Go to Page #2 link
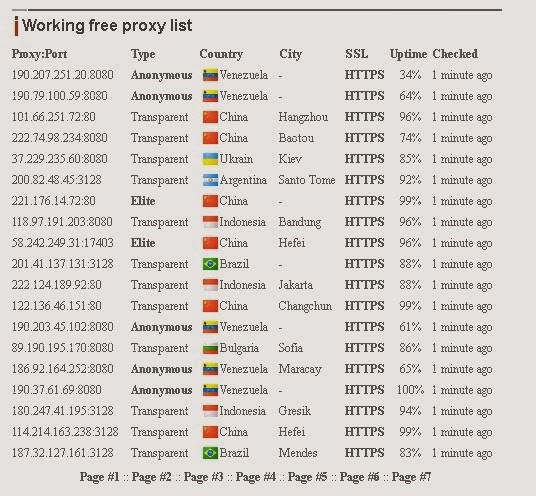Viewport: 536px width, 496px height. click(x=151, y=477)
